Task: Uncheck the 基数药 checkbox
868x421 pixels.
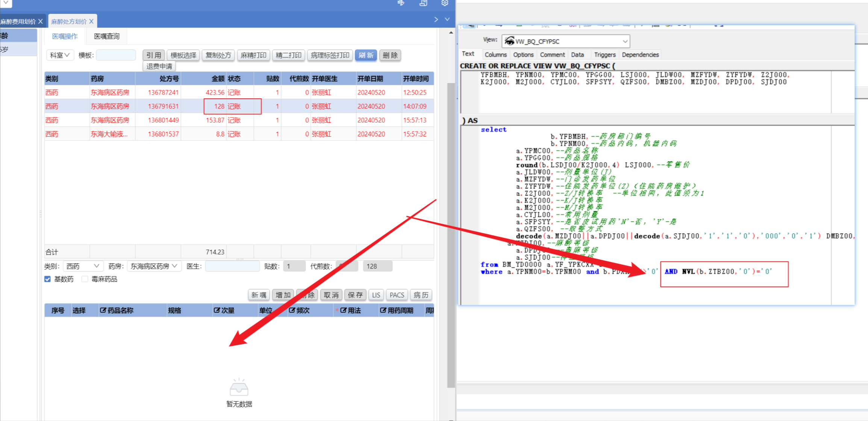Action: coord(48,279)
